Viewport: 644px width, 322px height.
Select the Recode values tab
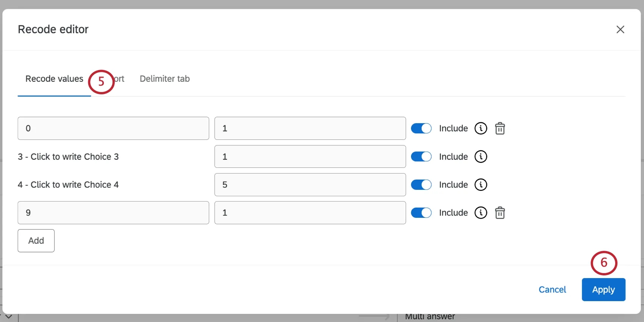click(54, 79)
